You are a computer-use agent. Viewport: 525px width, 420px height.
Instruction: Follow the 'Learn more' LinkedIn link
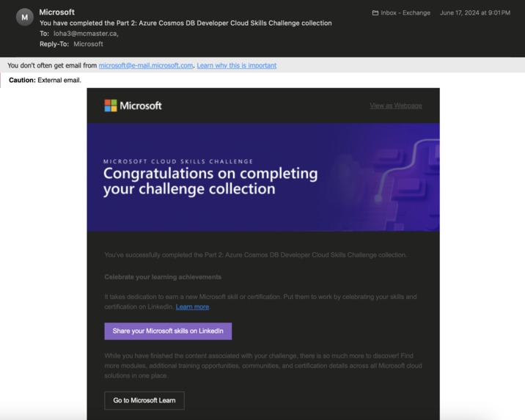point(192,306)
